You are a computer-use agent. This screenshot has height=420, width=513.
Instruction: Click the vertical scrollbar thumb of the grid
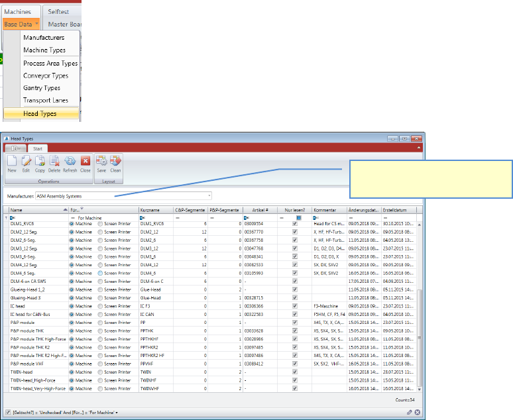click(x=420, y=337)
